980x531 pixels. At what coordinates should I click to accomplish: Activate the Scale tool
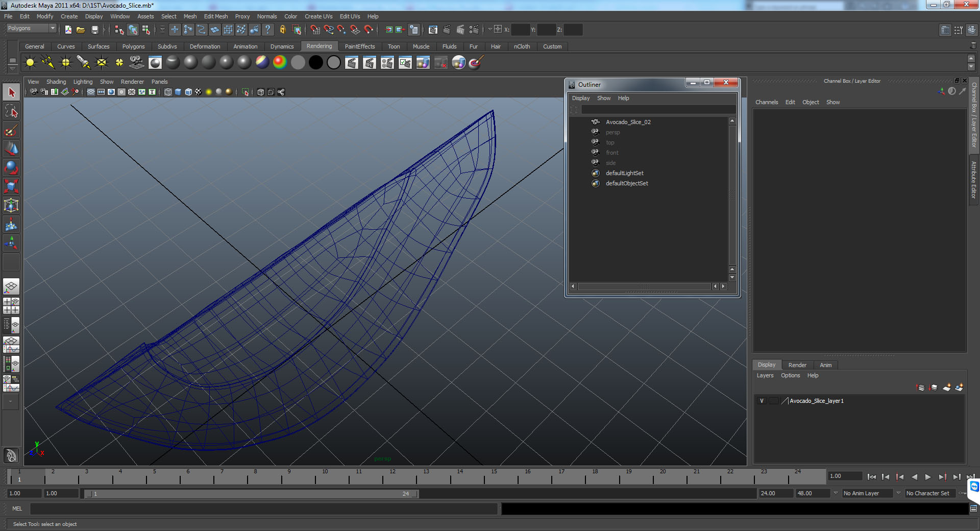(x=11, y=187)
